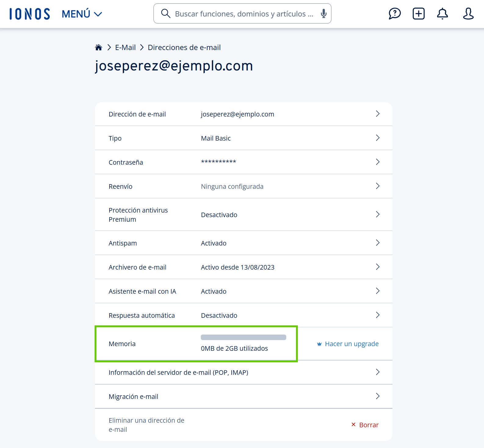Image resolution: width=484 pixels, height=448 pixels.
Task: Activate the voice search microphone icon
Action: click(x=324, y=13)
